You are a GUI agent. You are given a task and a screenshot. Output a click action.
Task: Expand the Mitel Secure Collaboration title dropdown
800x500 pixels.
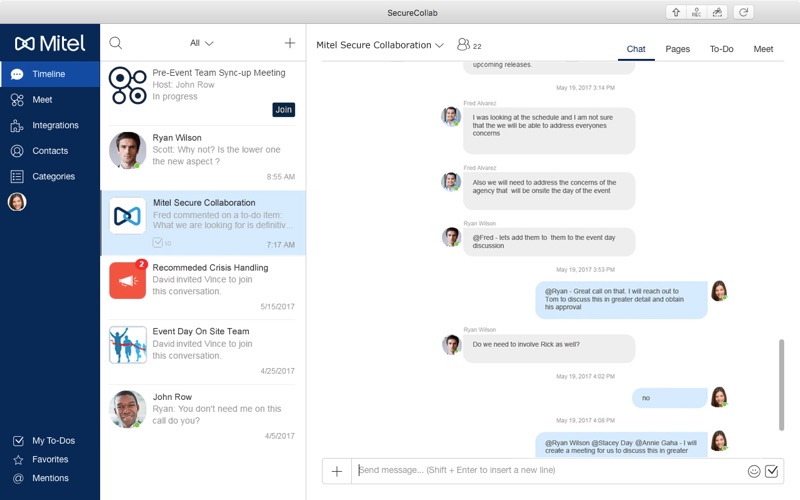click(380, 45)
